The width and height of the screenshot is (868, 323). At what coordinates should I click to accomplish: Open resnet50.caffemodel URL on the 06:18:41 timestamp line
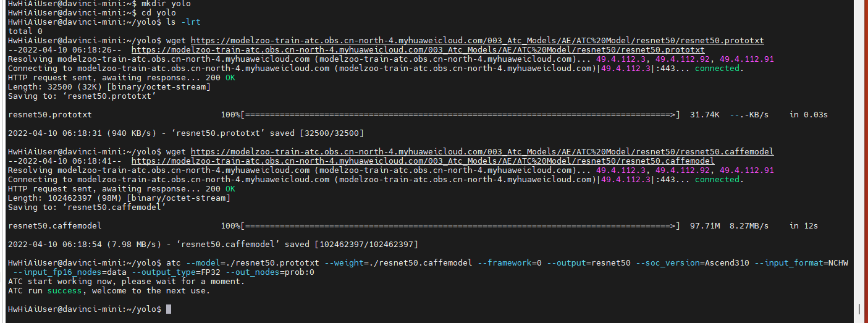coord(423,161)
